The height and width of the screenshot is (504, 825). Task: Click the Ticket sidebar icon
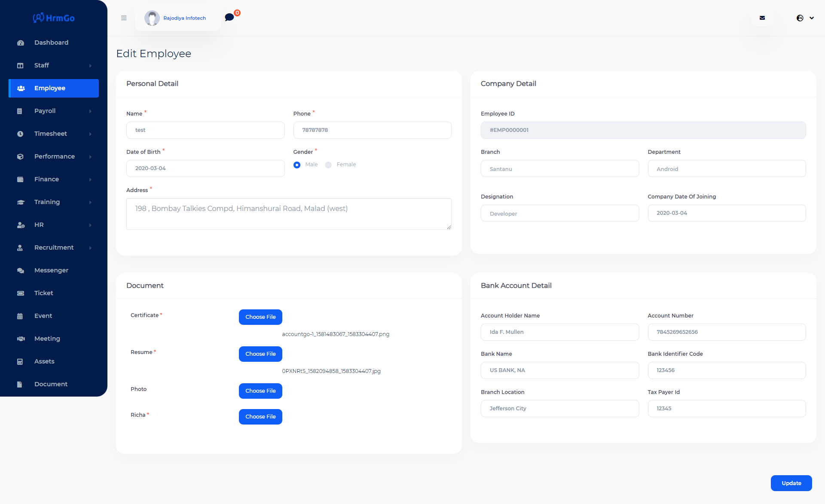click(x=20, y=293)
